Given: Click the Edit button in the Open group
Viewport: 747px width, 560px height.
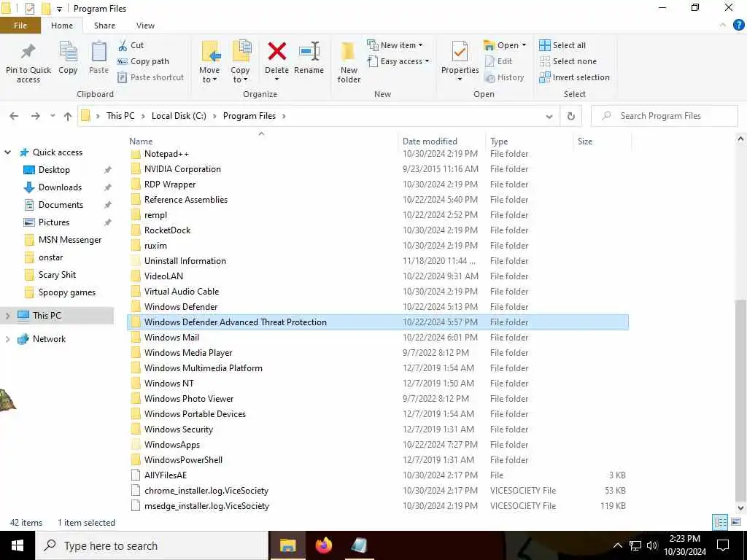Looking at the screenshot, I should click(498, 61).
